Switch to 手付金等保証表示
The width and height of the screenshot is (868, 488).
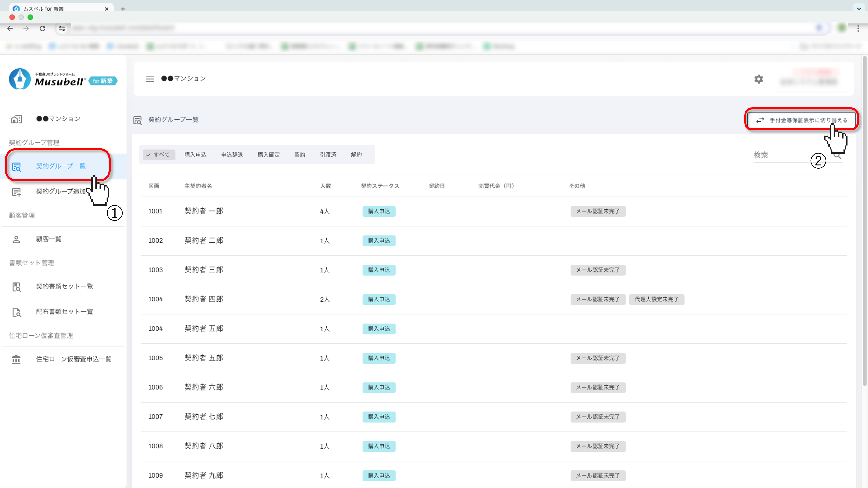(802, 120)
